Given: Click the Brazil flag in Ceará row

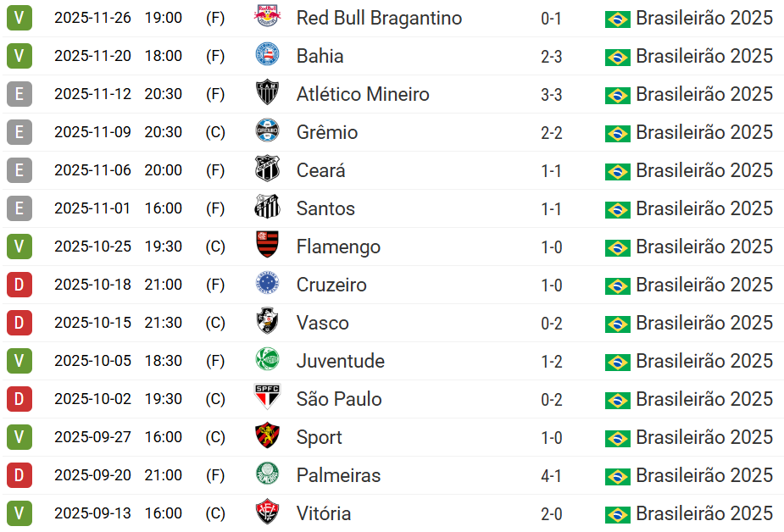Looking at the screenshot, I should point(617,171).
